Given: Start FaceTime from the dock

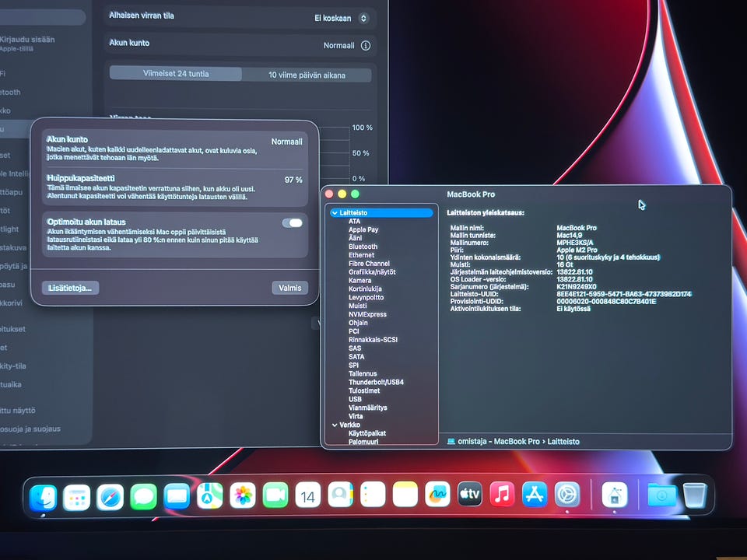Looking at the screenshot, I should (x=275, y=495).
